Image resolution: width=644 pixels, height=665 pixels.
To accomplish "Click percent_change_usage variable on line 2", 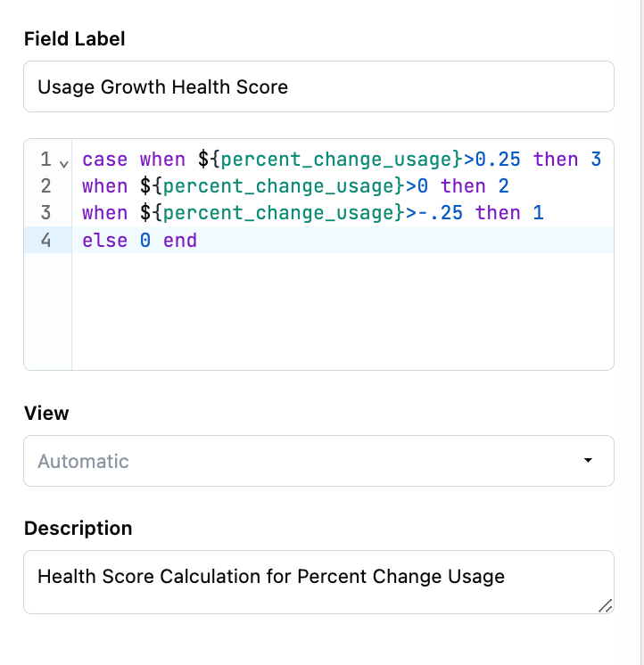I will (x=278, y=186).
